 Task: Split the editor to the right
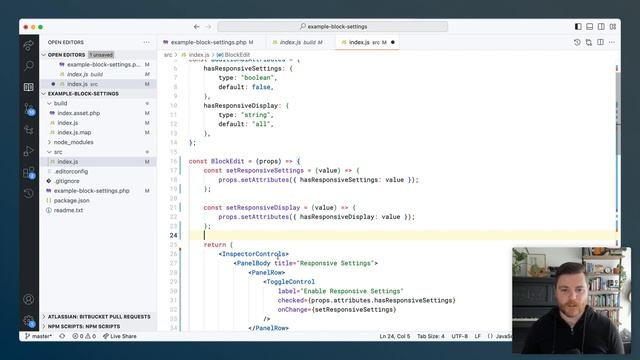point(600,42)
